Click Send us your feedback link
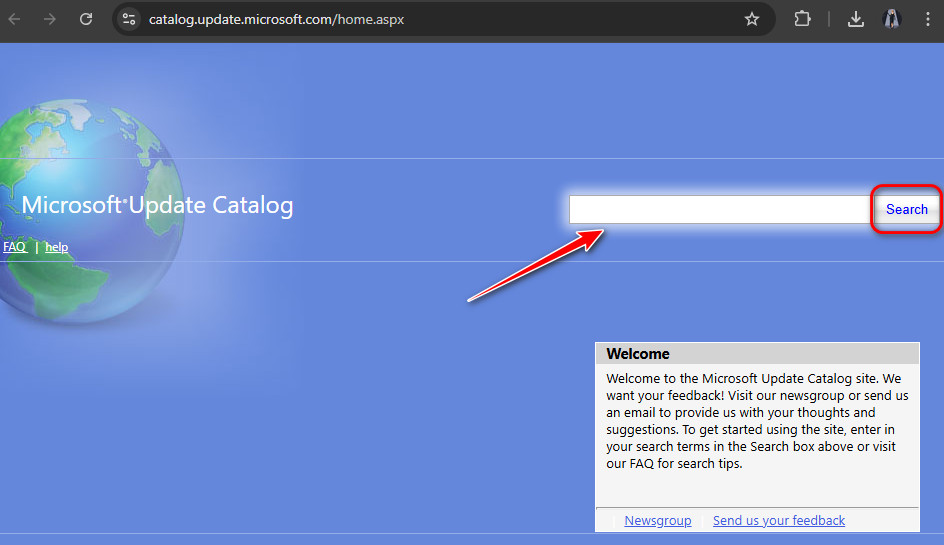The width and height of the screenshot is (944, 545). click(778, 520)
